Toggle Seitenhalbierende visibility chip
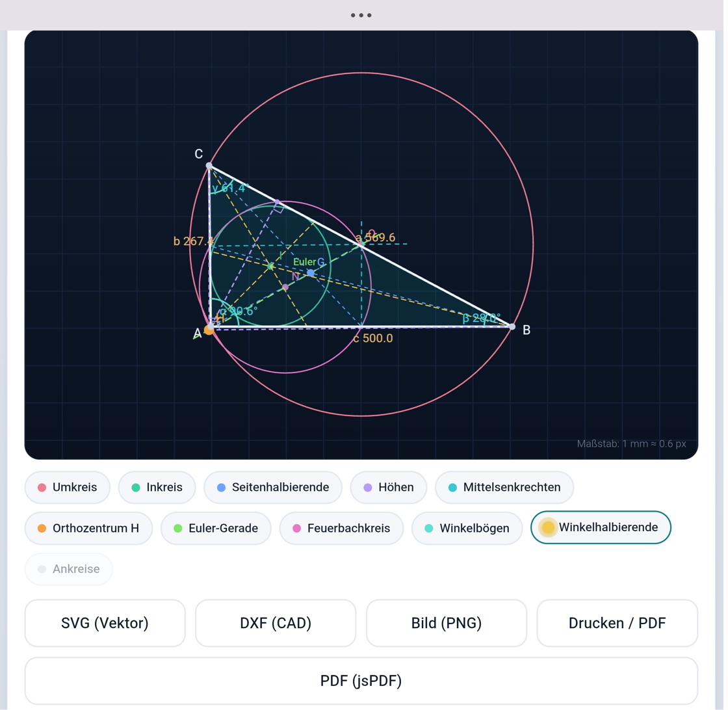The height and width of the screenshot is (710, 728). (273, 487)
